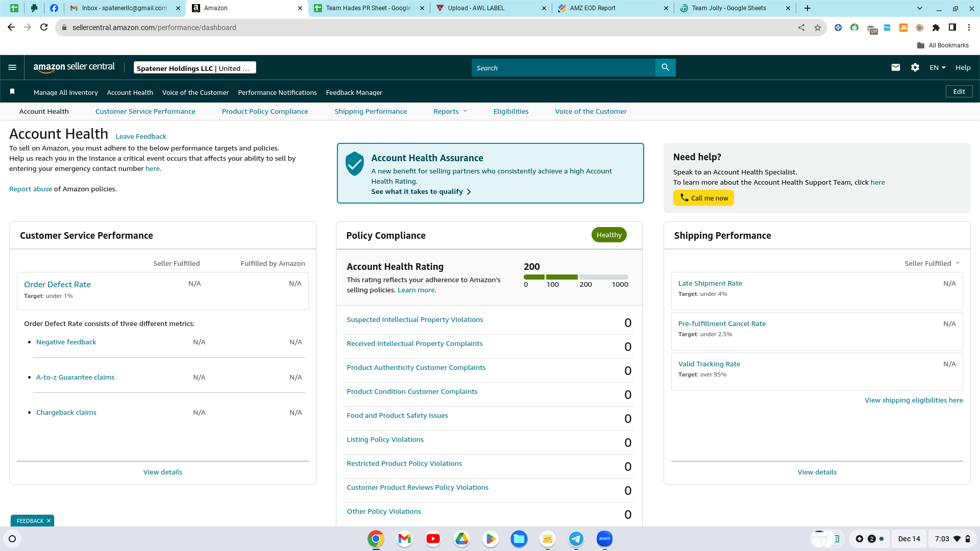The width and height of the screenshot is (980, 551).
Task: Click Performance Notifications in nav bar
Action: pyautogui.click(x=277, y=92)
